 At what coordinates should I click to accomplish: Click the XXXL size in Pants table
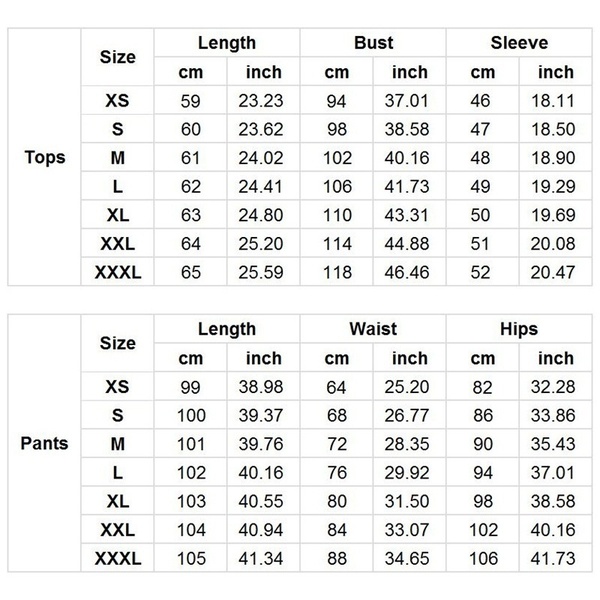click(118, 559)
